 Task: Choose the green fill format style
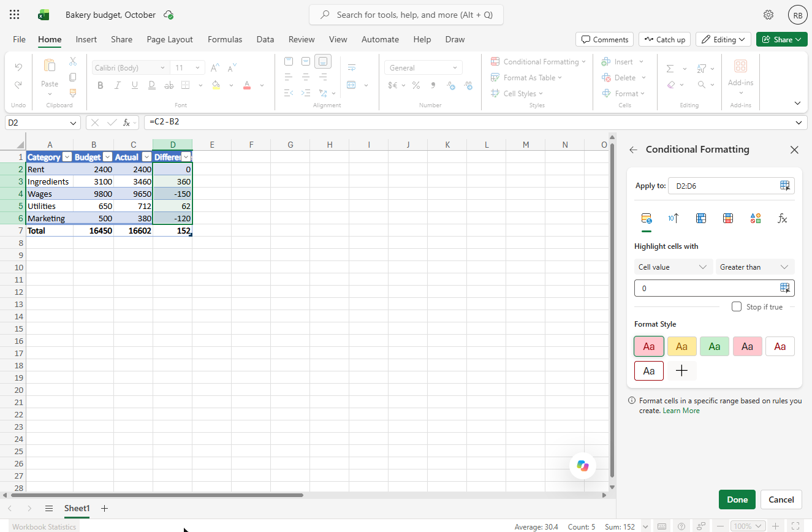715,346
